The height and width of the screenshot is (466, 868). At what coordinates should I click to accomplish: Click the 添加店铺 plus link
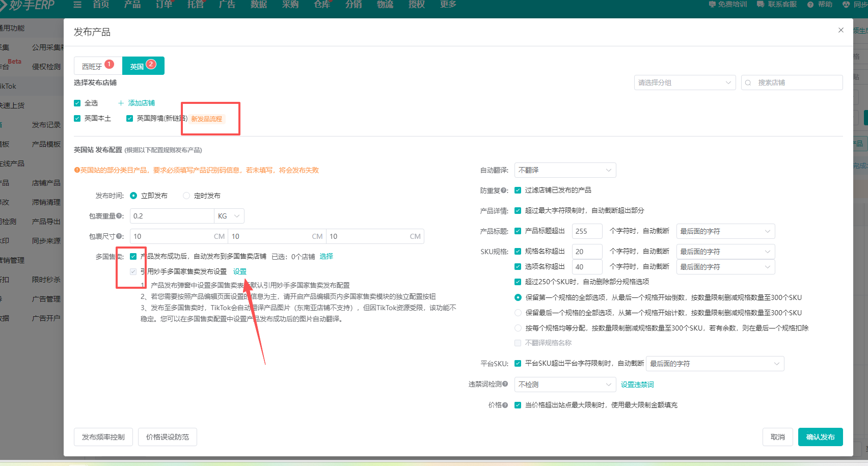coord(137,103)
